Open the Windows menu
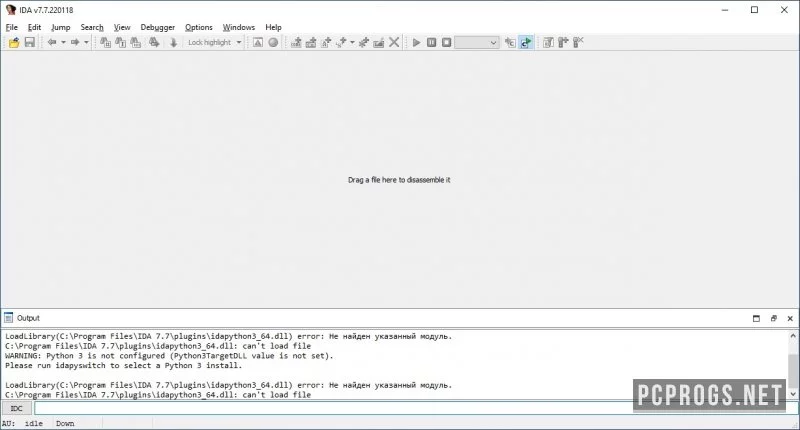The height and width of the screenshot is (430, 800). pyautogui.click(x=238, y=27)
